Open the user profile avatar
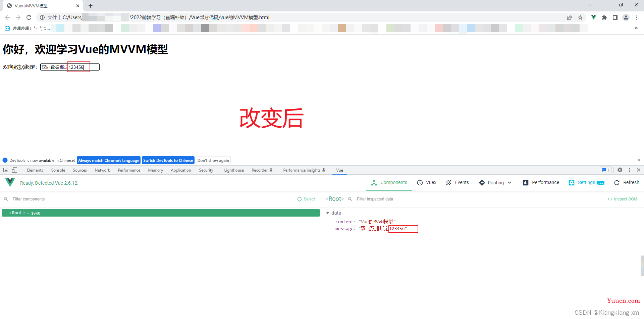The width and height of the screenshot is (644, 319). coord(626,17)
